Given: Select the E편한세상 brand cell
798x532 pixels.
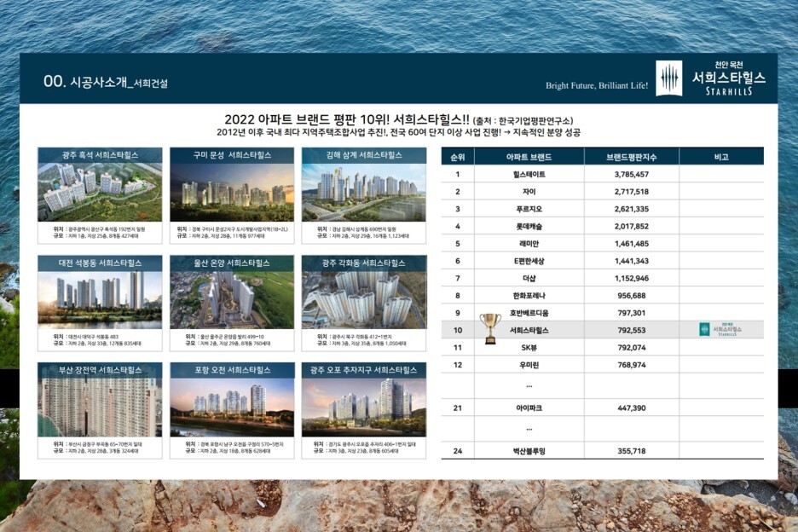Looking at the screenshot, I should pyautogui.click(x=529, y=261).
